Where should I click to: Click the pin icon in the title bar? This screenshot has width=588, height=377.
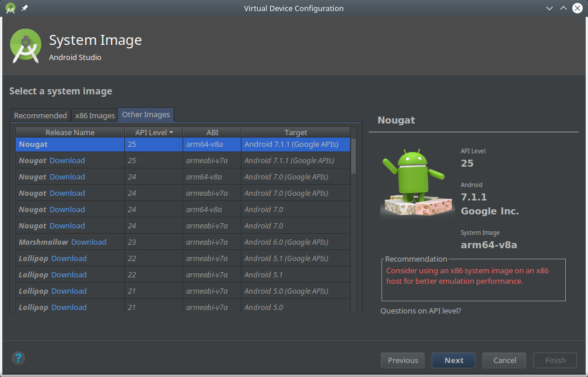[24, 8]
